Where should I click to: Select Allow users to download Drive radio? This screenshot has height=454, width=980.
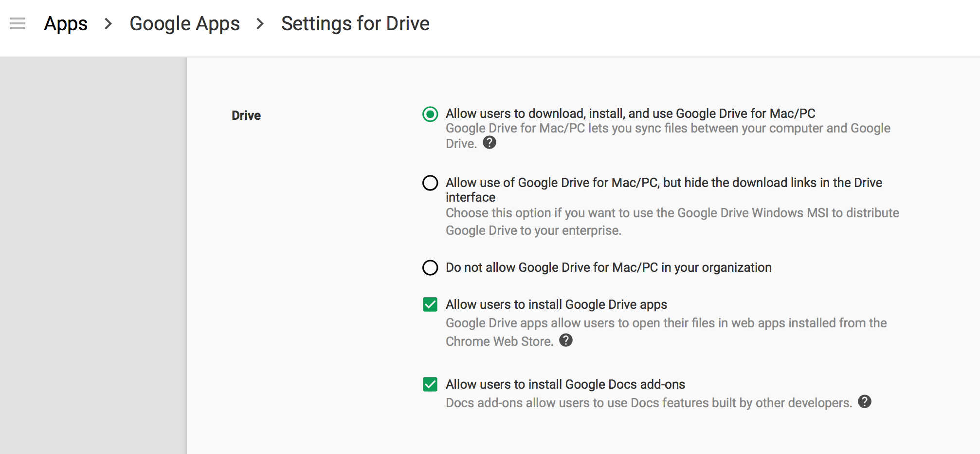coord(430,114)
